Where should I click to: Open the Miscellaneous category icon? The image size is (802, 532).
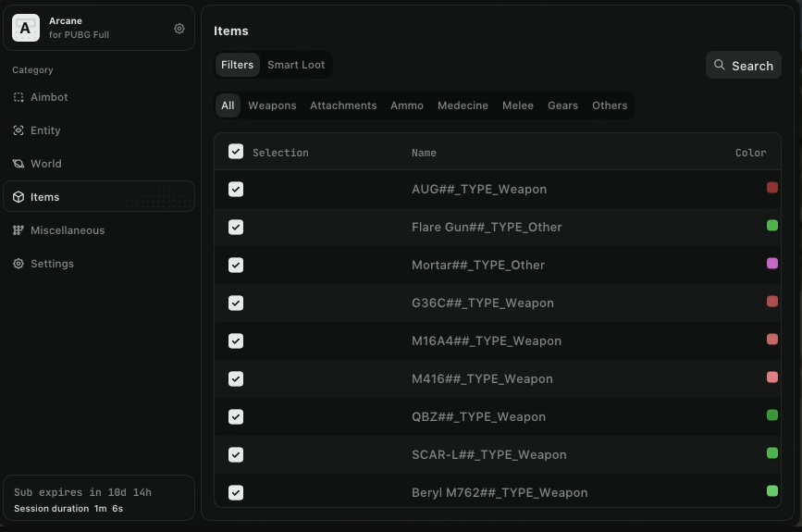(19, 230)
